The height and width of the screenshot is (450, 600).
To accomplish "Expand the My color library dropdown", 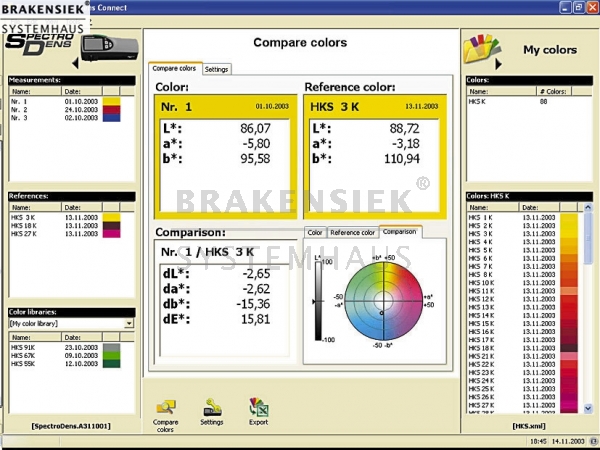I will (x=129, y=324).
